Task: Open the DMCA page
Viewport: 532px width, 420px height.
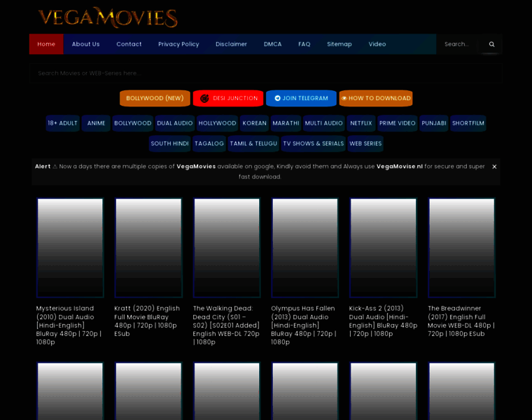Action: pyautogui.click(x=272, y=44)
